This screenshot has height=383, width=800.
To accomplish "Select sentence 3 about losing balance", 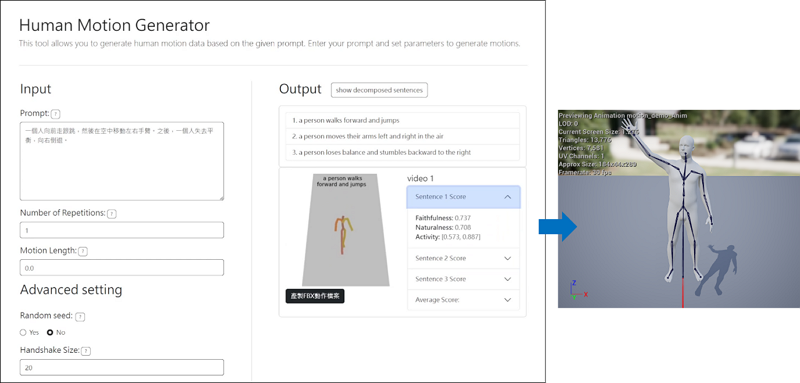I will 403,152.
